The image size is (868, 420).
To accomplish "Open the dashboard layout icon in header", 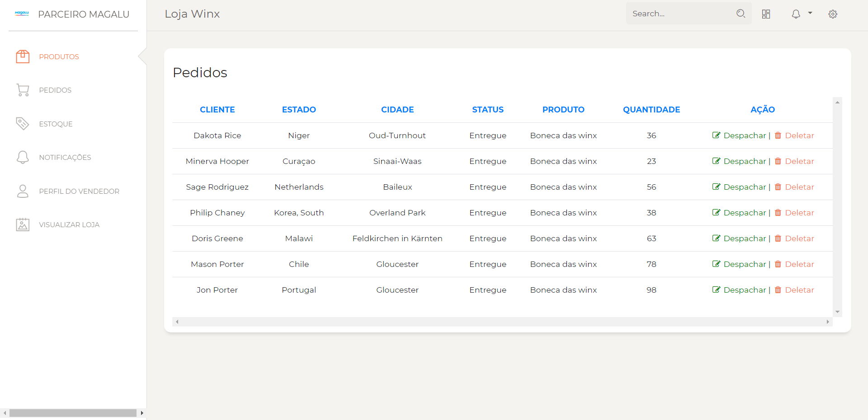I will click(766, 14).
